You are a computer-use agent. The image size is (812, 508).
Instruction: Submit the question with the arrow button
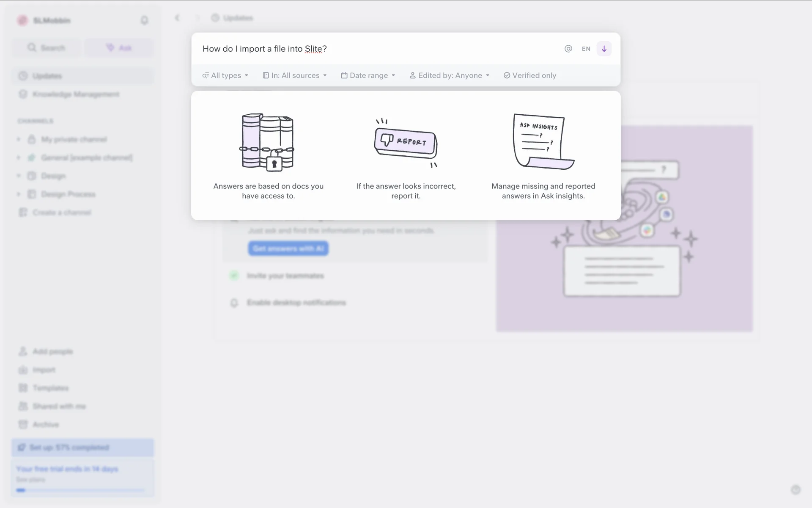click(604, 49)
